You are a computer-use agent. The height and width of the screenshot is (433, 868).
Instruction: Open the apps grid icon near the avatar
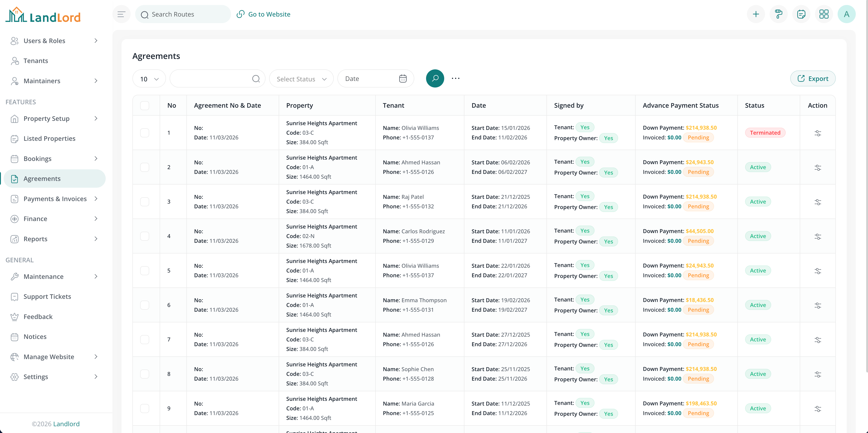click(x=824, y=14)
